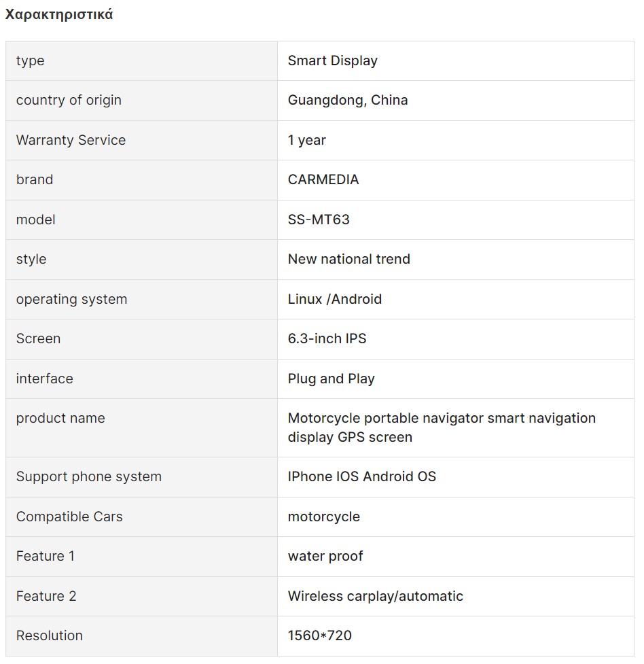Click the country of origin label
Viewport: 644px width, 664px height.
tap(69, 100)
